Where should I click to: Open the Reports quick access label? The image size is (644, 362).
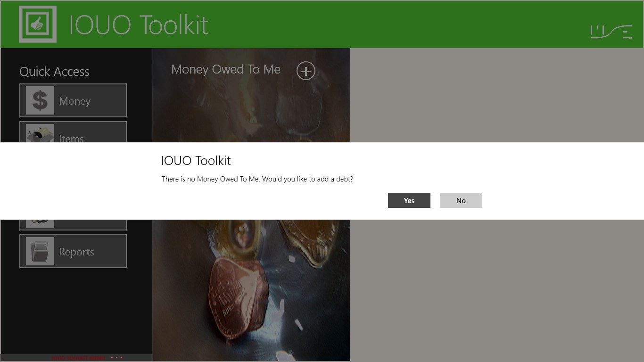coord(76,252)
